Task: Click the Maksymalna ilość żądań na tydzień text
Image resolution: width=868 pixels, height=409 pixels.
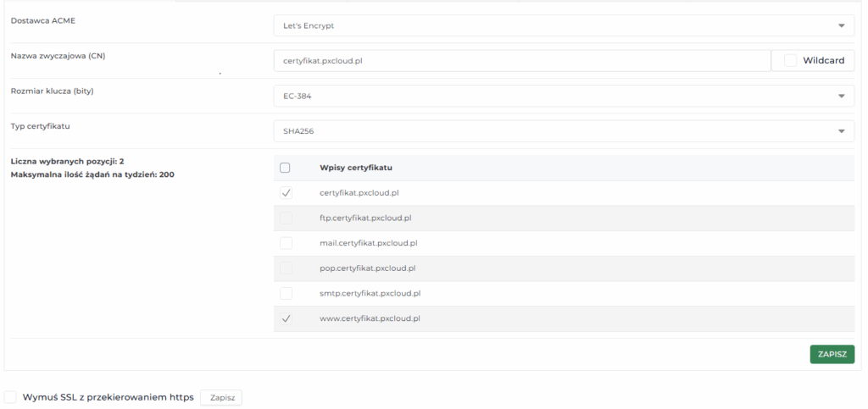Action: [93, 174]
